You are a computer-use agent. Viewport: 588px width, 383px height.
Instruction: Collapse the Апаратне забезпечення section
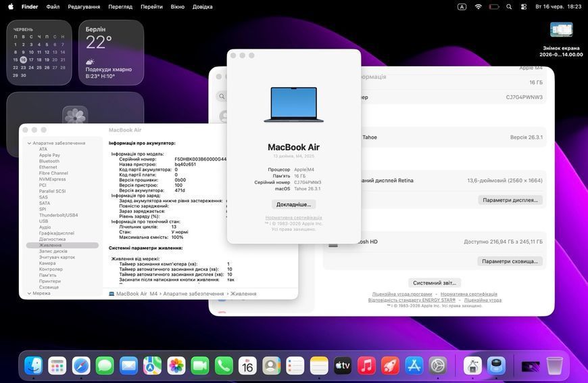29,143
